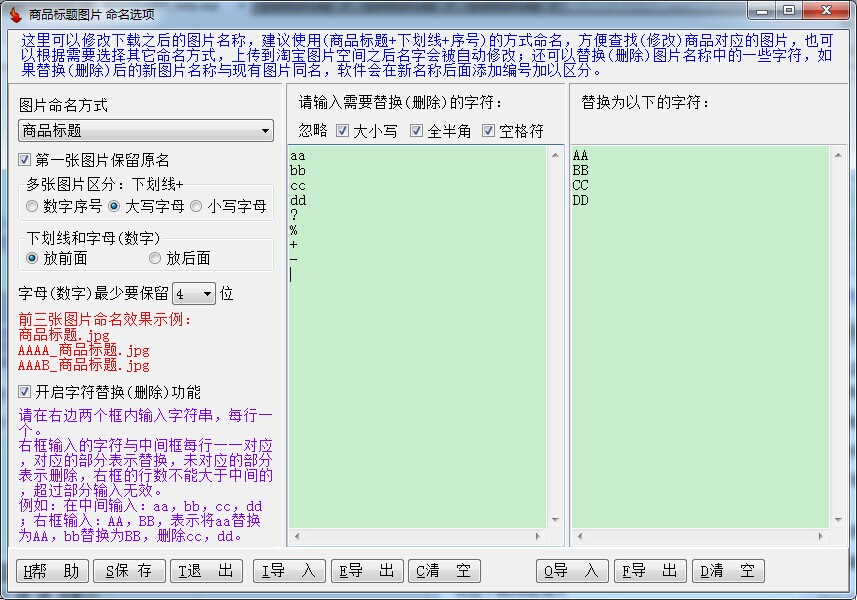The image size is (857, 600).
Task: Click I导入 to import the search characters
Action: 289,571
